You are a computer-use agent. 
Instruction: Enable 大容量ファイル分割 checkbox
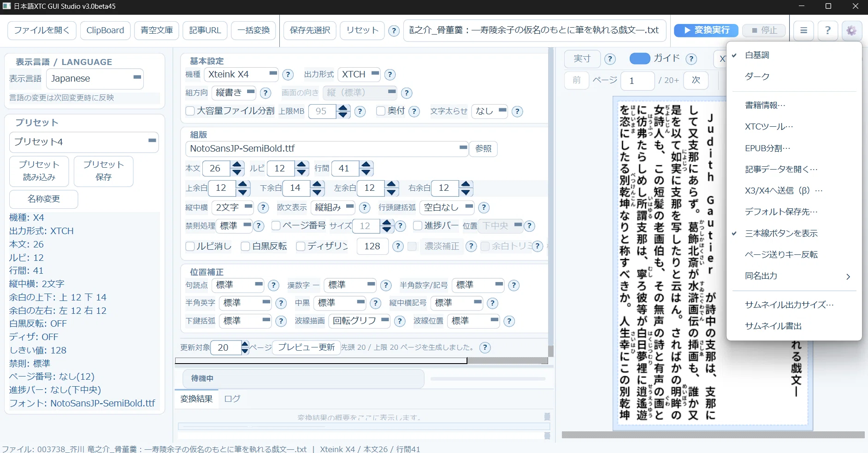point(190,111)
